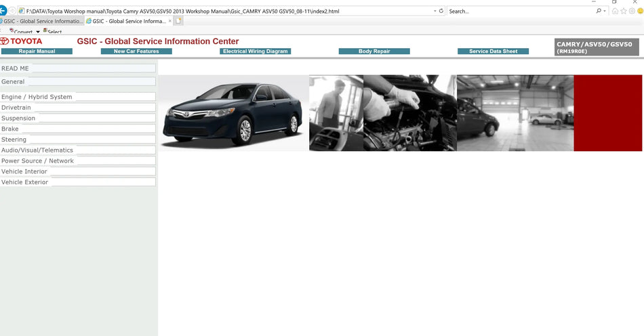Click the smiley feedback icon

tap(639, 11)
